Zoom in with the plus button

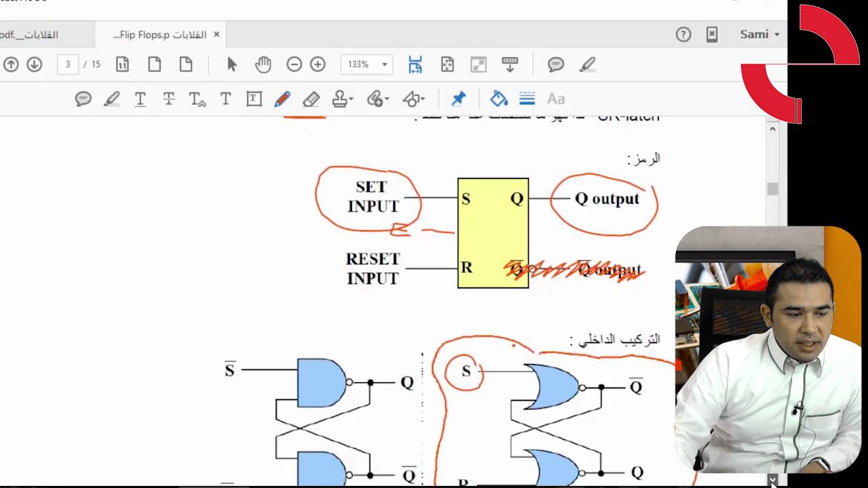click(317, 64)
